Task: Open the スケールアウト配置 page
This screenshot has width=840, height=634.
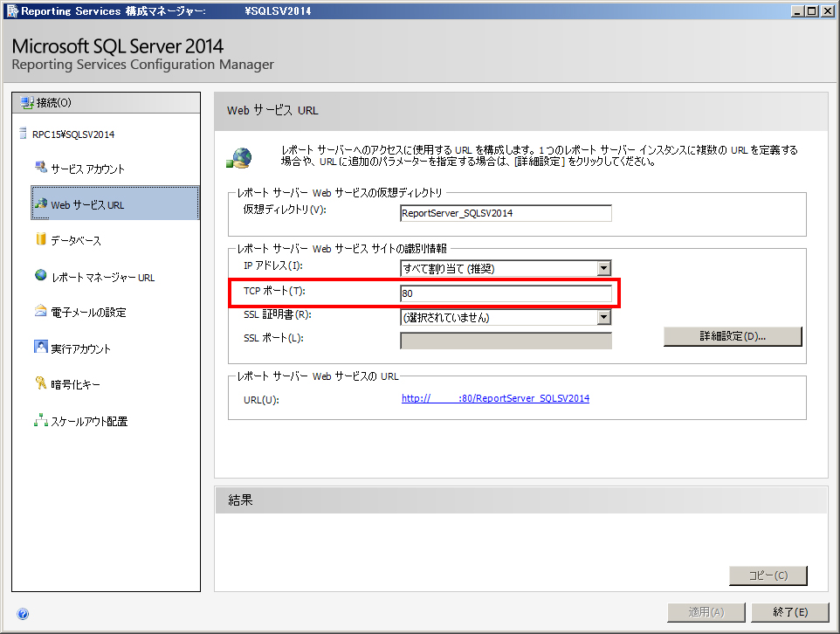Action: pyautogui.click(x=89, y=422)
